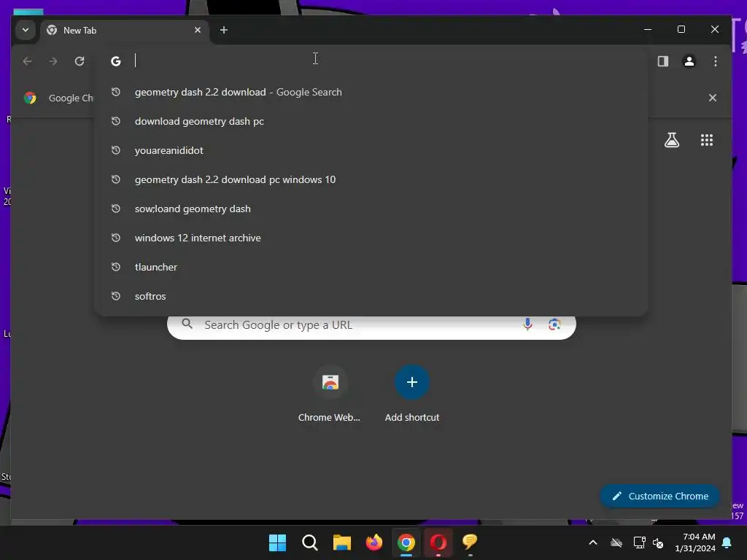Open the Chrome Web Store shortcut
The image size is (747, 560).
pyautogui.click(x=329, y=394)
